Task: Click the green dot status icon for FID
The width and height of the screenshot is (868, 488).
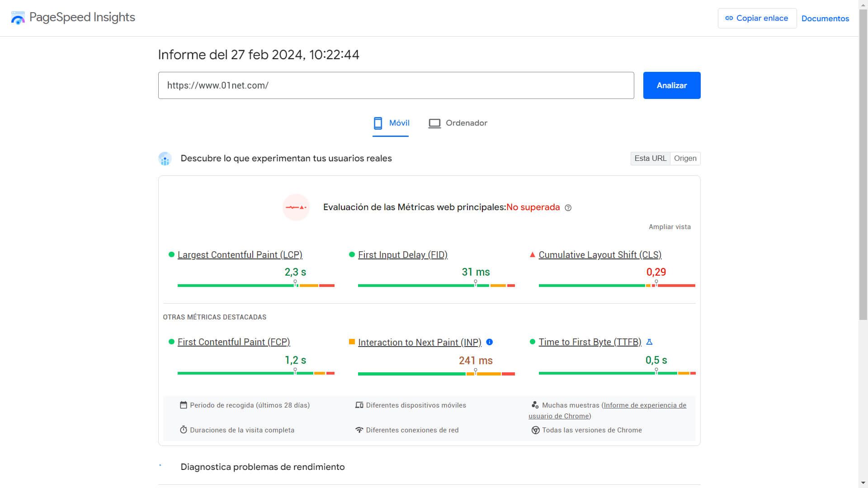Action: [x=352, y=254]
